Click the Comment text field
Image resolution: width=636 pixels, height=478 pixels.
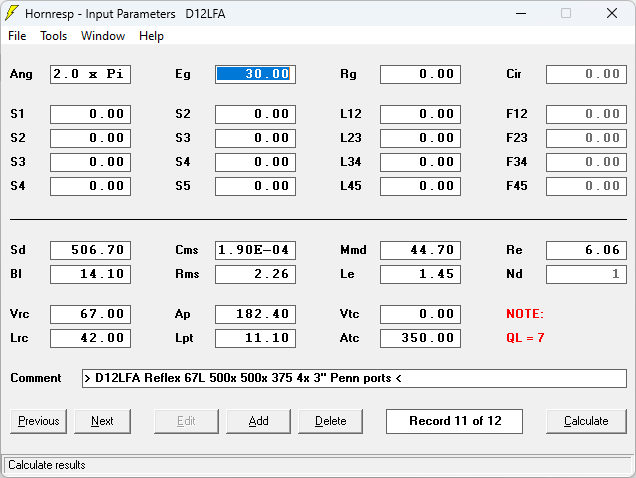tap(354, 378)
